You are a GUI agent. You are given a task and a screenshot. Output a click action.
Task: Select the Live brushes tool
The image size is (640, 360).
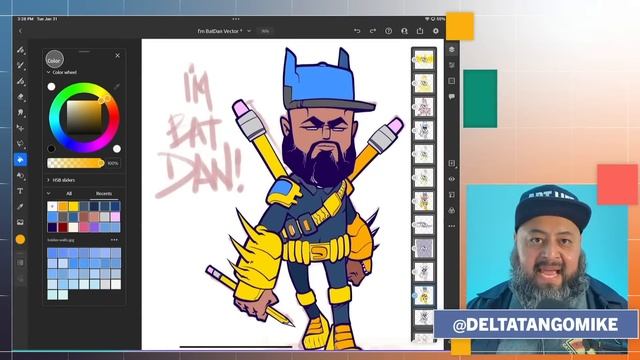click(x=20, y=65)
